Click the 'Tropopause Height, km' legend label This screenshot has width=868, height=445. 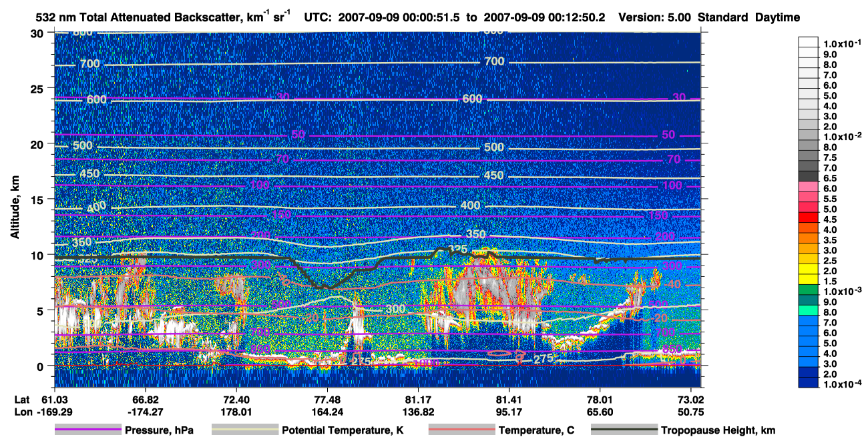pos(718,431)
